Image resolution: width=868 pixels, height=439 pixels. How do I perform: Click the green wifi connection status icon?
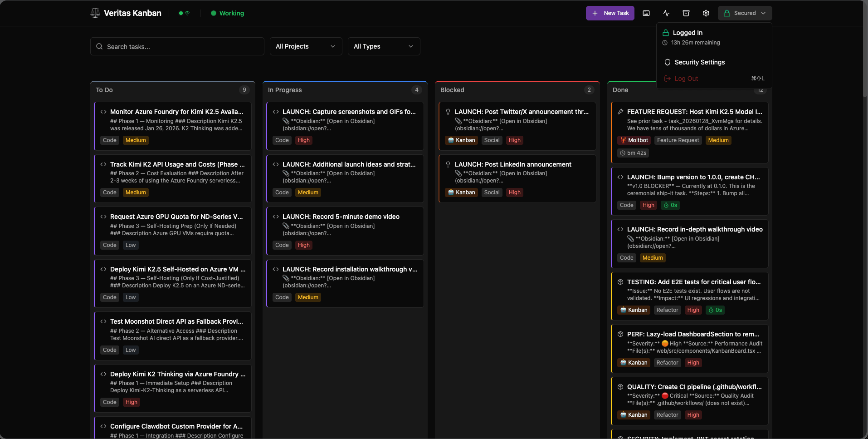[x=187, y=13]
